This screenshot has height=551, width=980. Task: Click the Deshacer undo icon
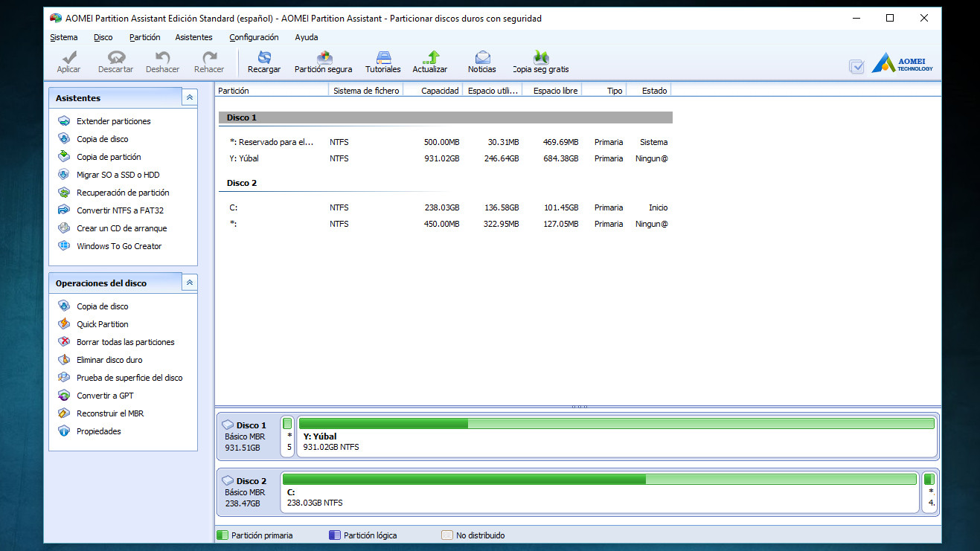tap(162, 58)
